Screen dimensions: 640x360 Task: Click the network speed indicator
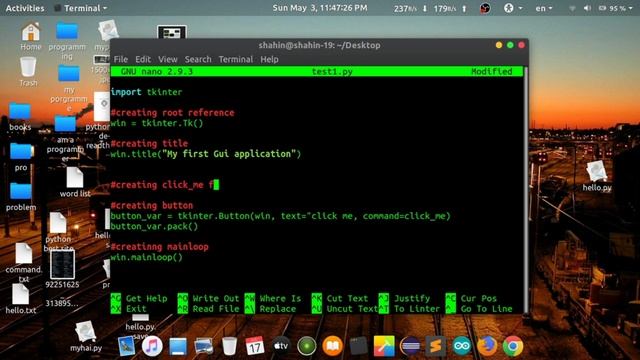point(431,8)
